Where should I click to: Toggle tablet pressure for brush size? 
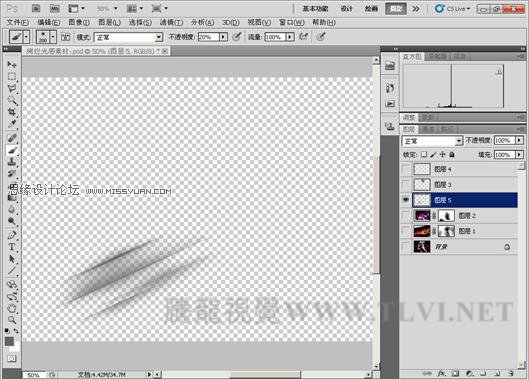click(x=321, y=36)
